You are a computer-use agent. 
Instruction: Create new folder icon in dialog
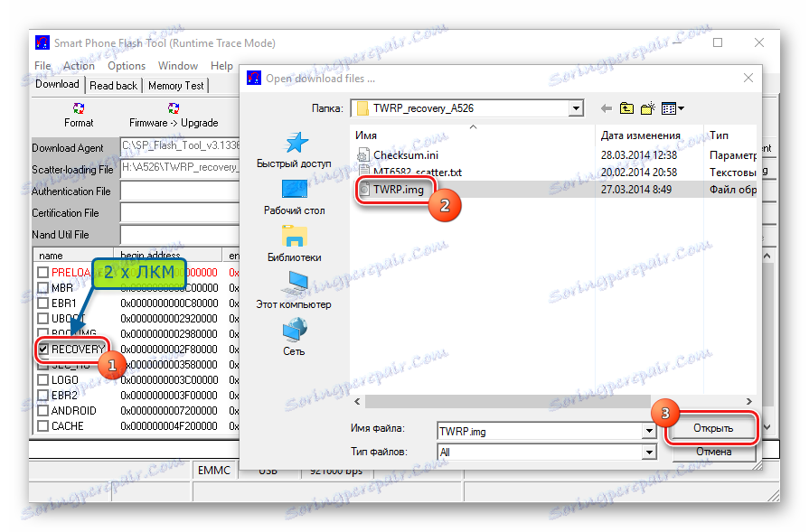[x=647, y=108]
